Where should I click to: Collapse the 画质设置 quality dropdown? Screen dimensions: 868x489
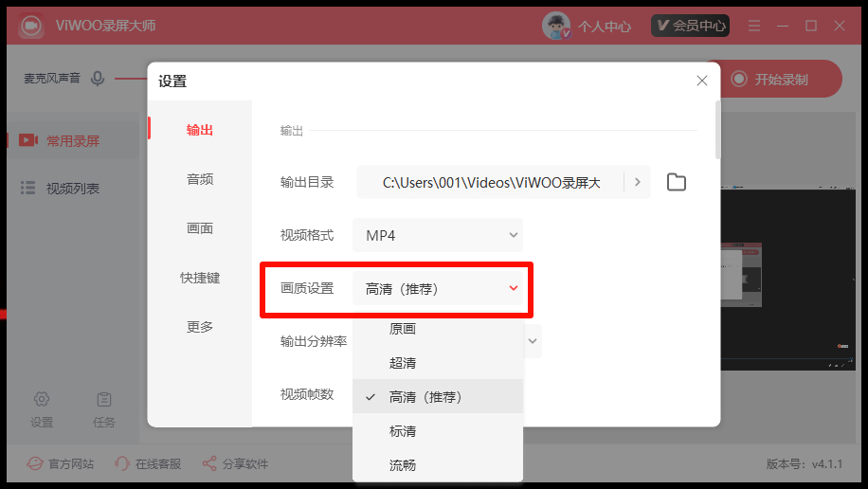[x=438, y=288]
